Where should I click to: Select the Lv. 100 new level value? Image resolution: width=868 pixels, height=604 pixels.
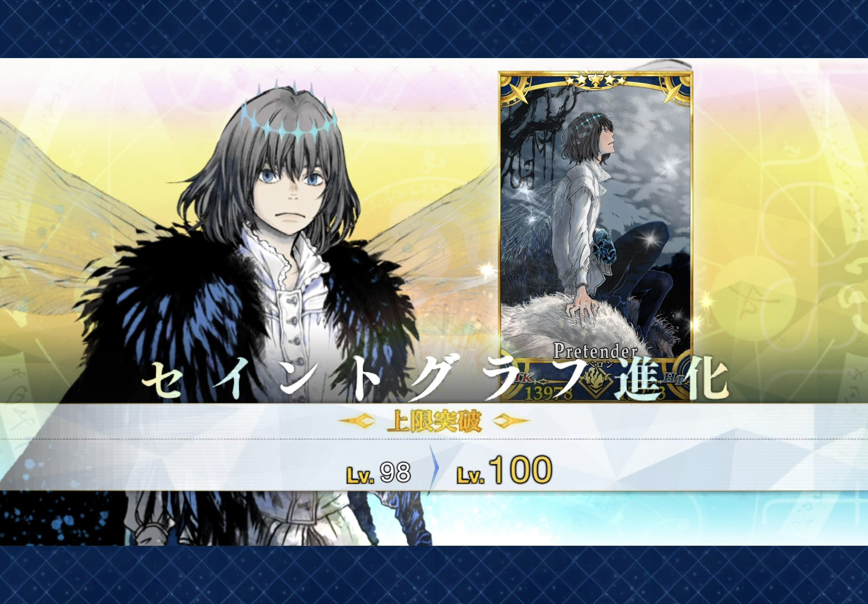[x=504, y=471]
